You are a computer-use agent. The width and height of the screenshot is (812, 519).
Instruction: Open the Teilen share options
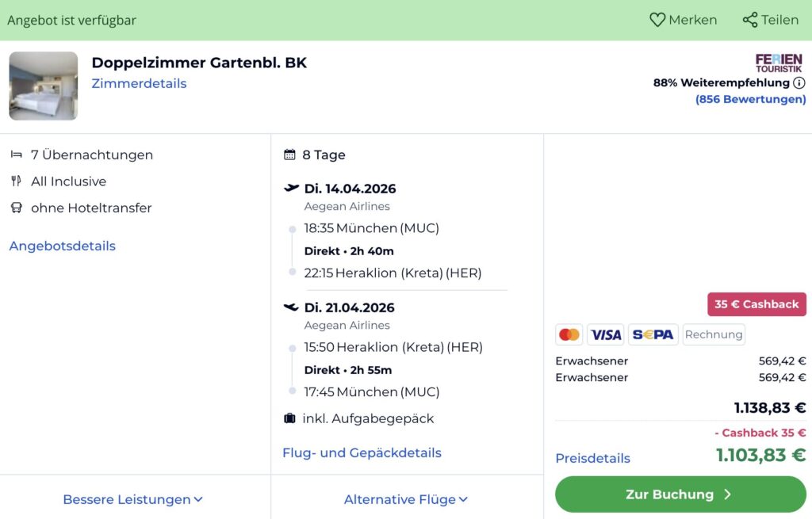768,20
